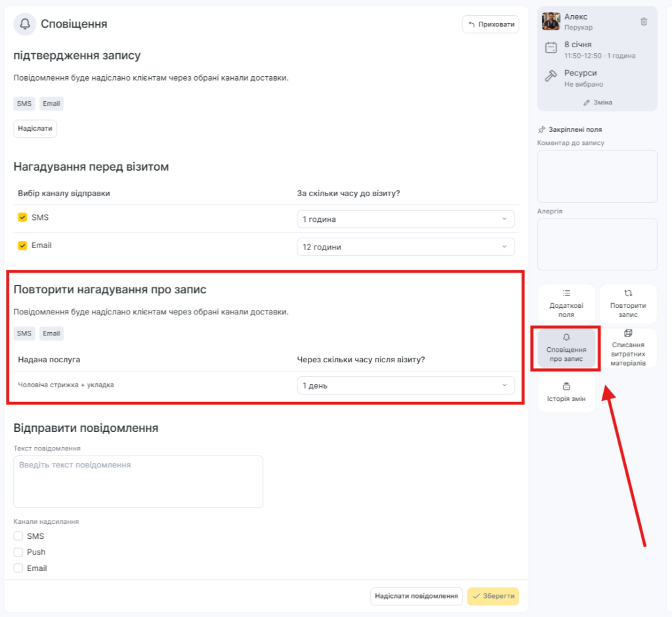Click the Надіслати повідомлення button
Image resolution: width=672 pixels, height=617 pixels.
tap(416, 596)
